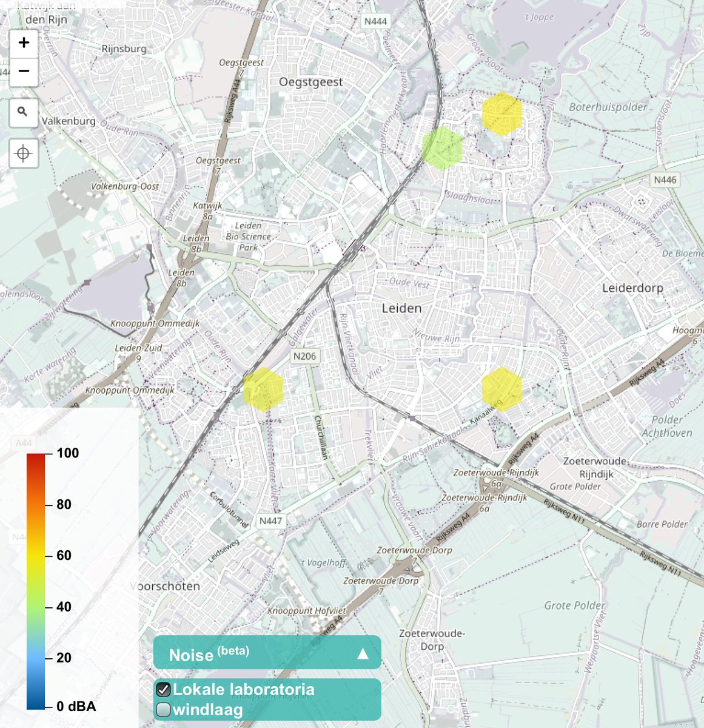704x728 pixels.
Task: Click the Boterhuispolder label
Action: 608,107
